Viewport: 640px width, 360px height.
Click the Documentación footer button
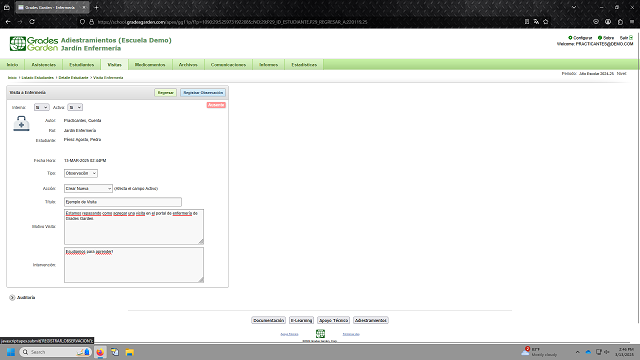point(268,320)
